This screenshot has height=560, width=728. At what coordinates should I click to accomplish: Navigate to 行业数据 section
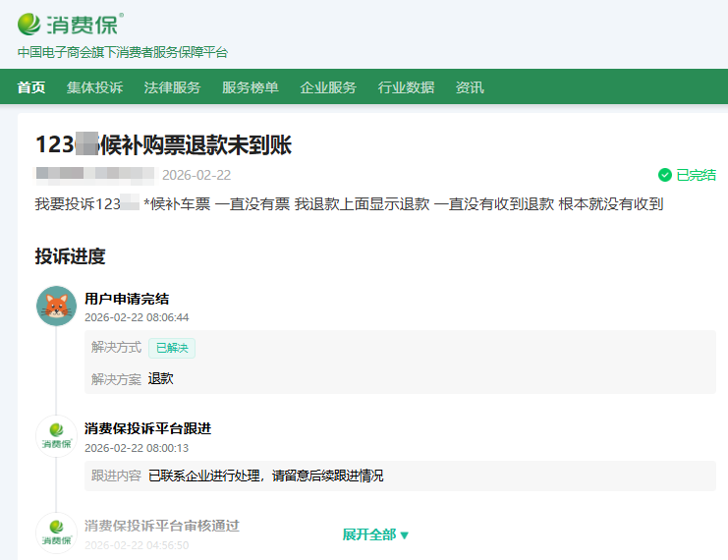click(406, 87)
